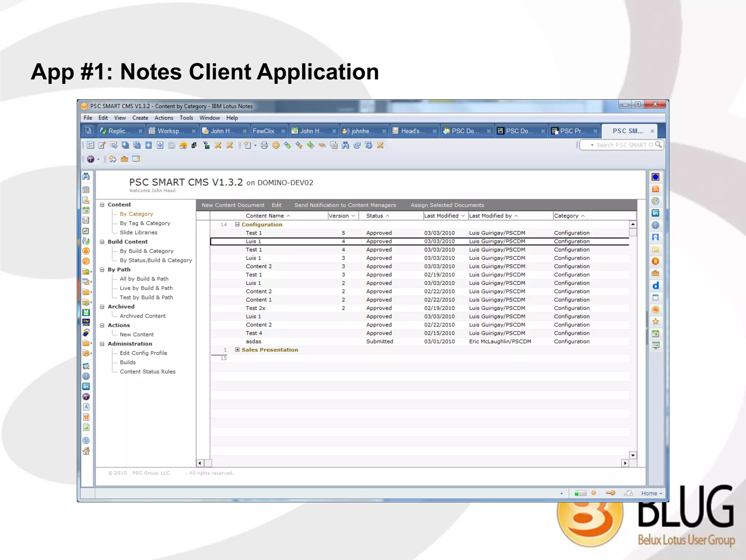Sort by the Last Modified column header

coord(445,216)
